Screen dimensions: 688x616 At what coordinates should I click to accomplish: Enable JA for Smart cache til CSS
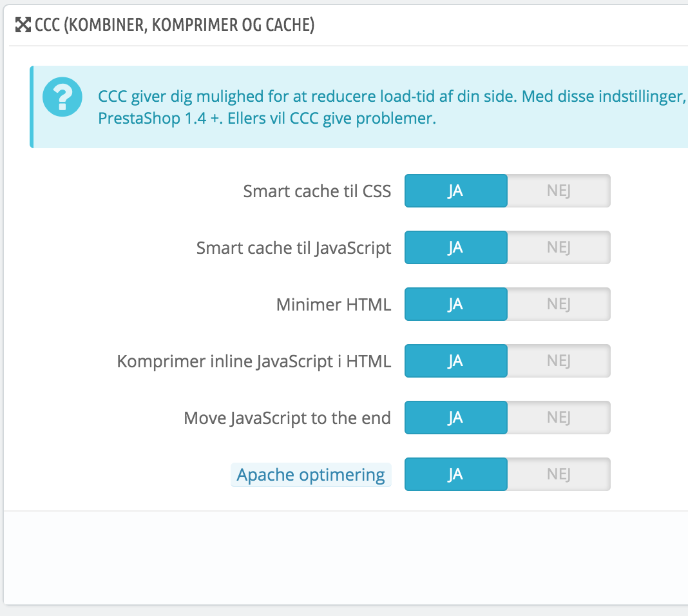click(455, 191)
